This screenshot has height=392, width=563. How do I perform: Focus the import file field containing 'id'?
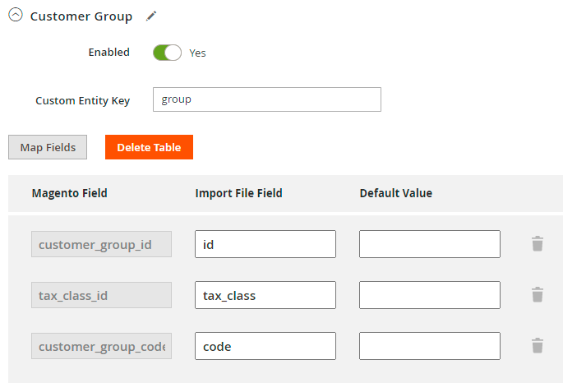pyautogui.click(x=265, y=244)
